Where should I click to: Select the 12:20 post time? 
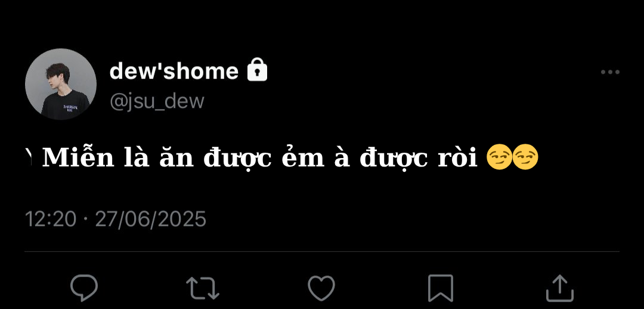point(51,219)
